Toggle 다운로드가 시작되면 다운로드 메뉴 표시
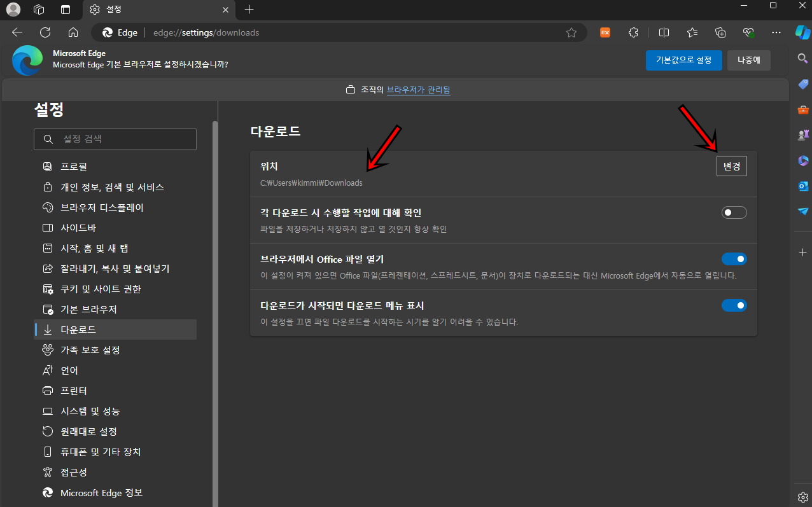 (734, 305)
